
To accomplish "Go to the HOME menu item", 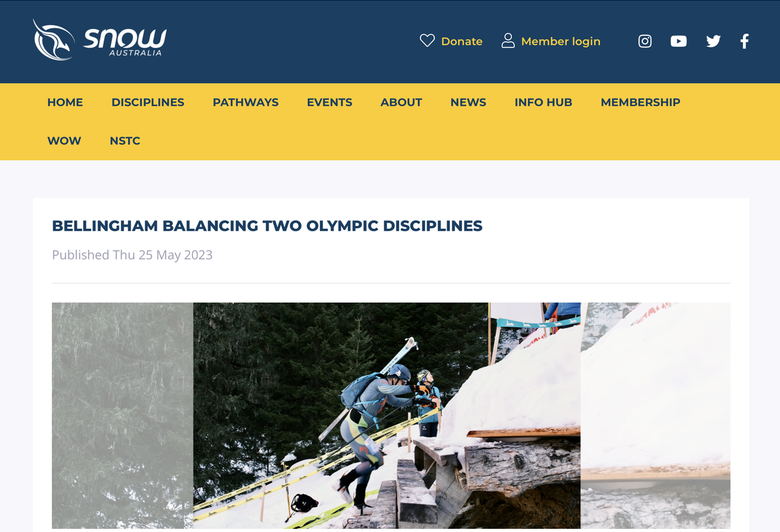I will pos(65,102).
